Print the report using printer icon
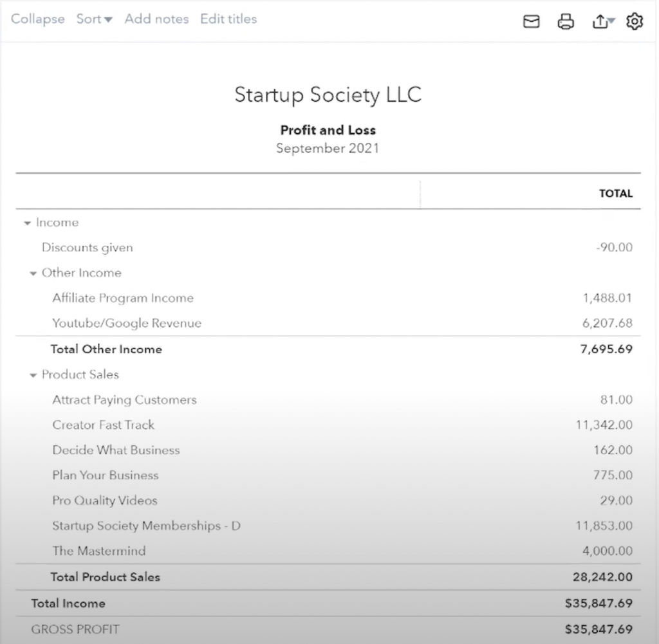Image resolution: width=659 pixels, height=644 pixels. coord(566,21)
